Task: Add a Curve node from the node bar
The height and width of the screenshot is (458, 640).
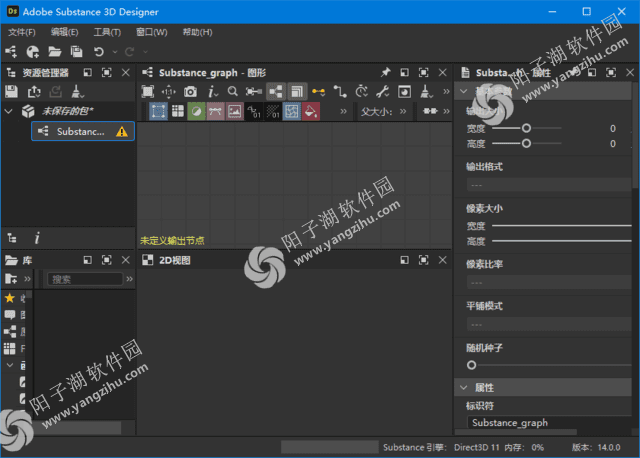Action: pos(216,111)
